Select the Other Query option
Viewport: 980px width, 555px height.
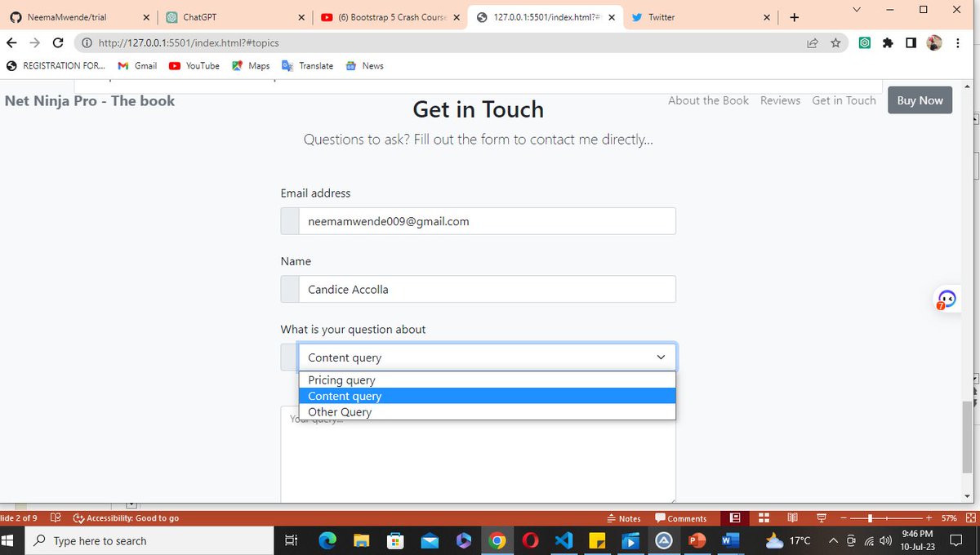click(487, 412)
